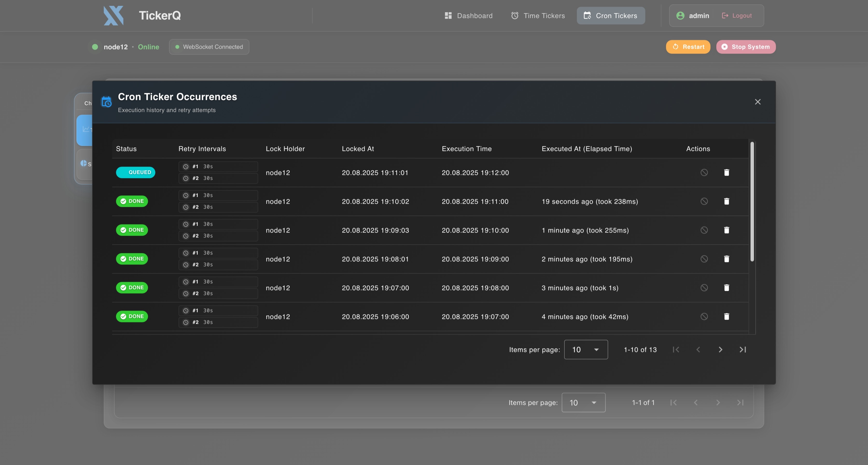Viewport: 868px width, 465px height.
Task: Cancel the QUEUED occurrence via ban icon
Action: (x=704, y=172)
